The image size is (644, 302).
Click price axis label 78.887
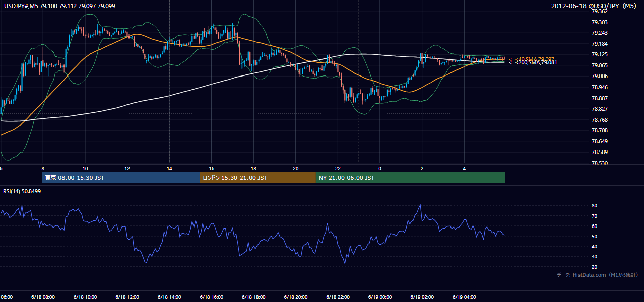[x=599, y=98]
